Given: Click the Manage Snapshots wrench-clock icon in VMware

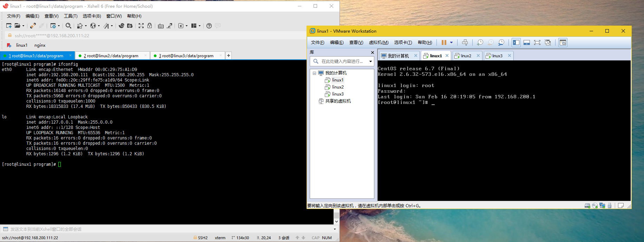Looking at the screenshot, I should 501,42.
